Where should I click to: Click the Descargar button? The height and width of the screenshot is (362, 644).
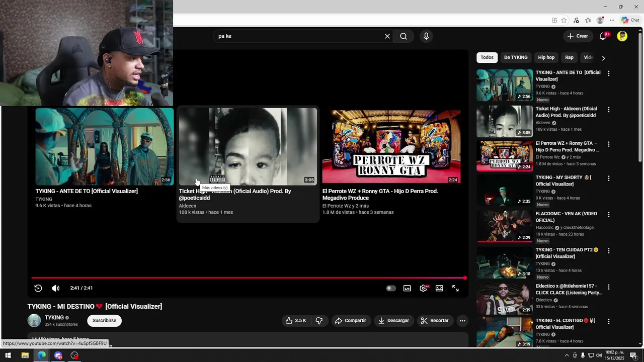[393, 320]
